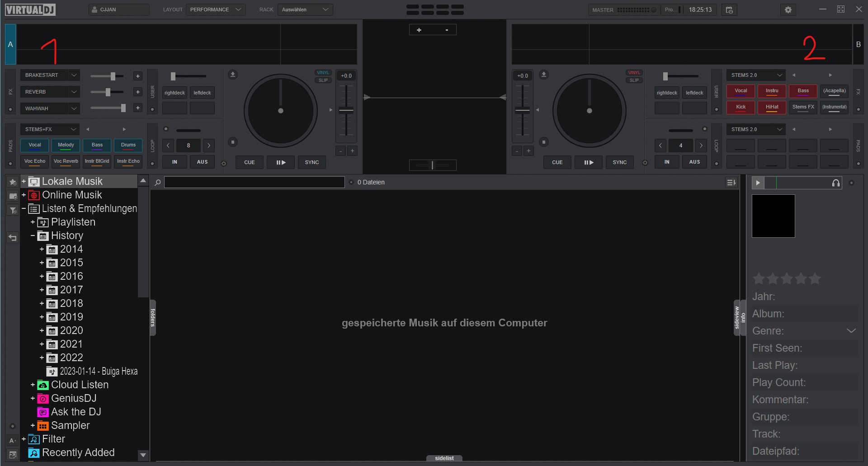Open the PERFORMANCE layout dropdown

pos(215,9)
